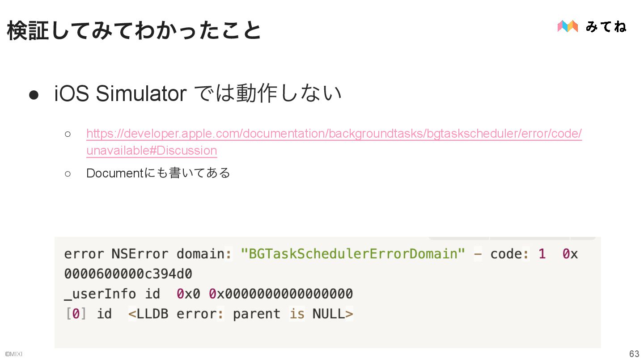Click the slide number 63
The width and height of the screenshot is (644, 362).
tap(634, 354)
